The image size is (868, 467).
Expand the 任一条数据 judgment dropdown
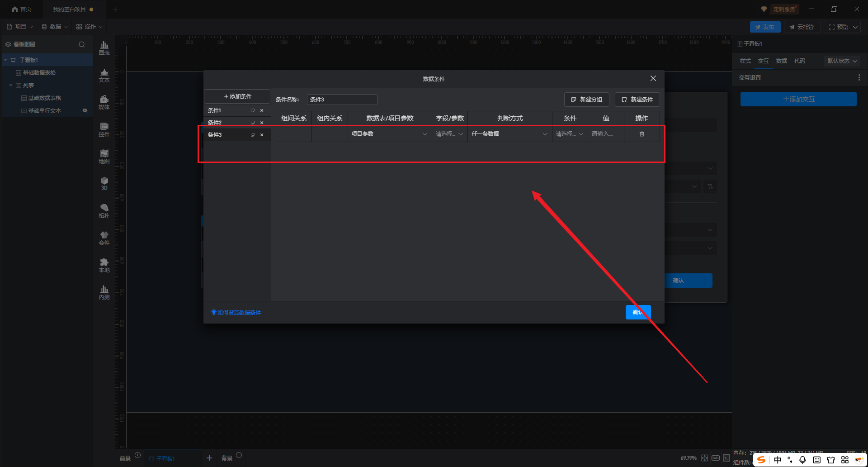(x=509, y=134)
